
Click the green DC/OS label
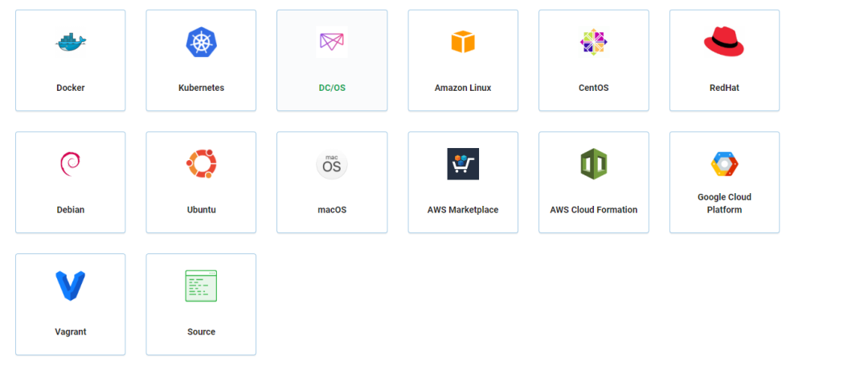(332, 88)
